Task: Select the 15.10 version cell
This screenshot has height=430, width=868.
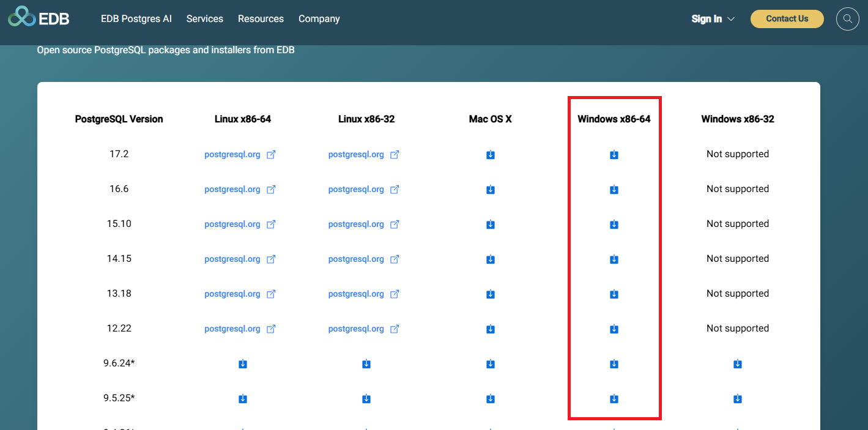Action: pos(119,224)
